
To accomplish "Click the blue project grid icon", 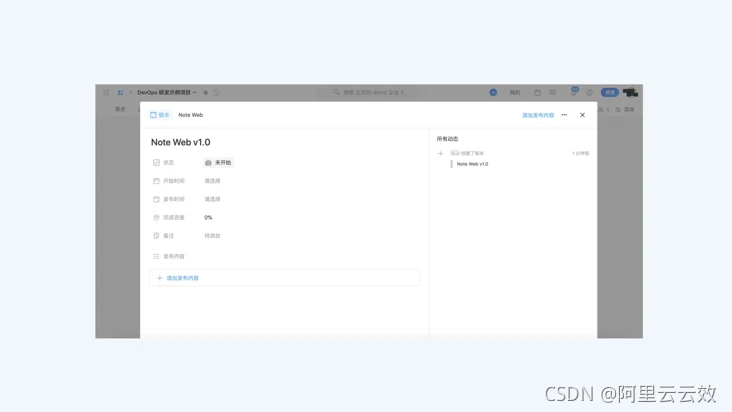I will point(120,92).
